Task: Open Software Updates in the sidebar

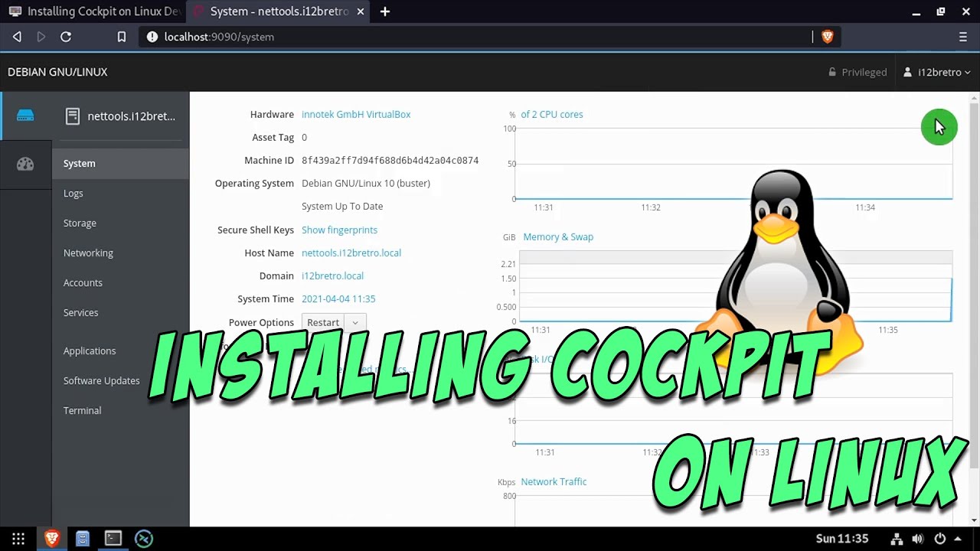Action: click(120, 380)
